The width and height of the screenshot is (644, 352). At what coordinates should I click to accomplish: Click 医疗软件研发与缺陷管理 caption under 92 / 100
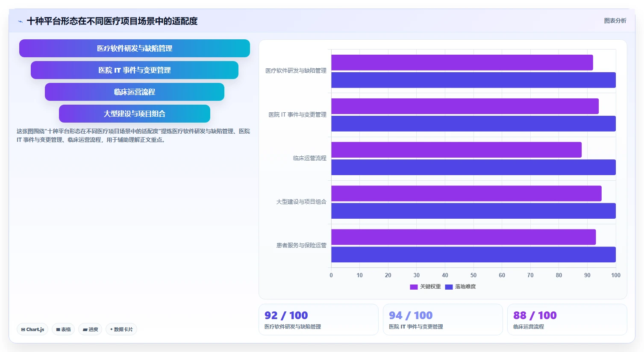(x=293, y=326)
